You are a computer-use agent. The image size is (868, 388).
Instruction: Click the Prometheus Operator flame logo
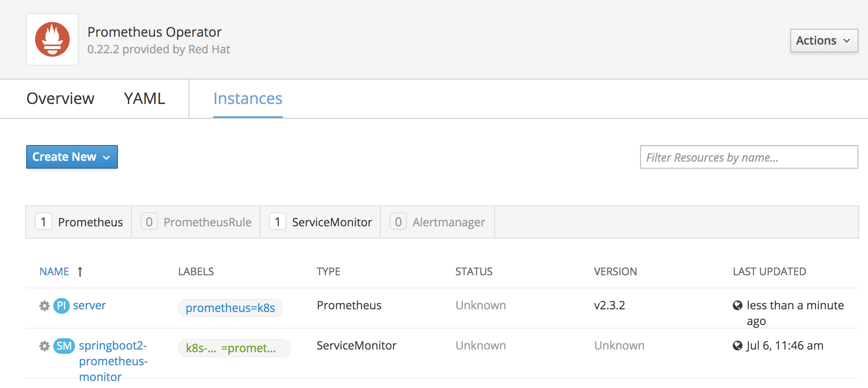point(52,39)
